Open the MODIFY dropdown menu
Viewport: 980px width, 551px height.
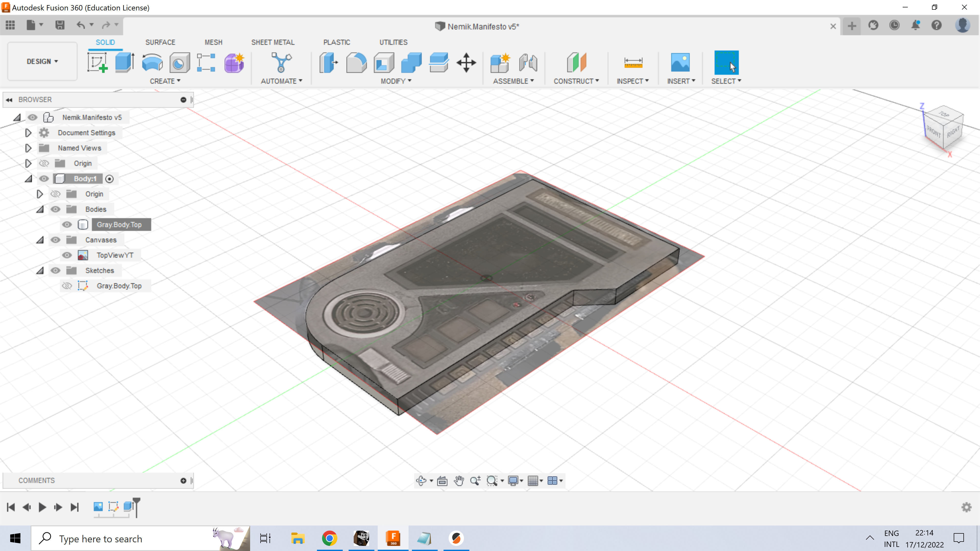[x=396, y=81]
